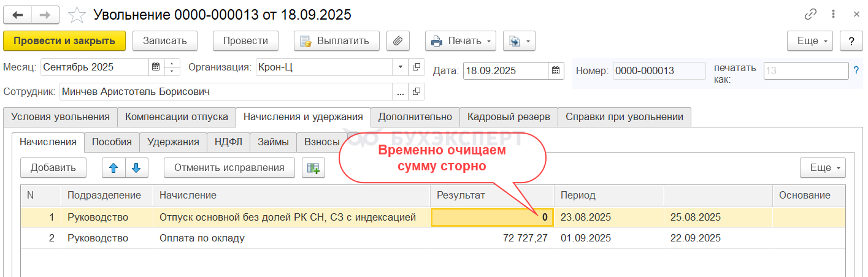
Task: Click the Записать button
Action: [x=164, y=41]
